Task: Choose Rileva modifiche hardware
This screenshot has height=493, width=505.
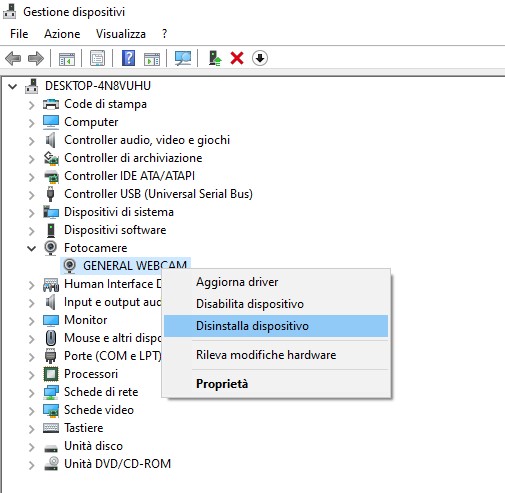Action: [276, 355]
